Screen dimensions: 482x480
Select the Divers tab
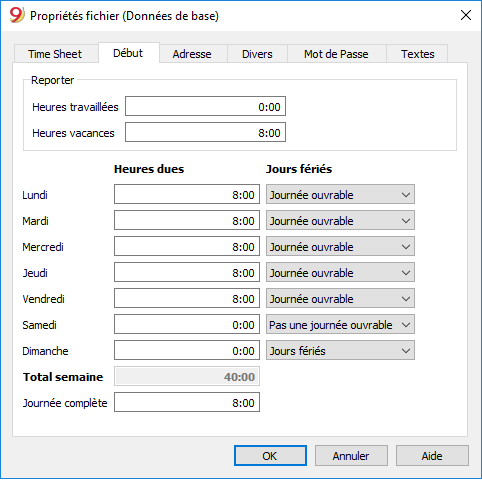pyautogui.click(x=257, y=54)
